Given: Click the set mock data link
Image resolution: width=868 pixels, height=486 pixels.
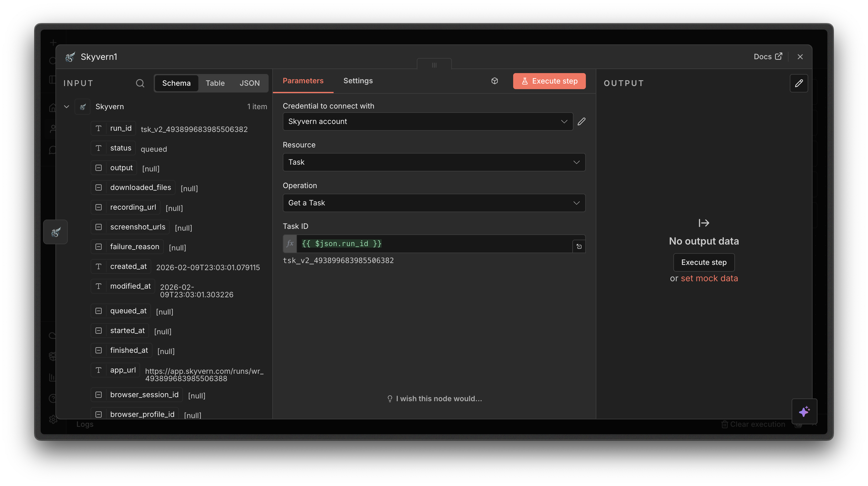Looking at the screenshot, I should click(709, 278).
